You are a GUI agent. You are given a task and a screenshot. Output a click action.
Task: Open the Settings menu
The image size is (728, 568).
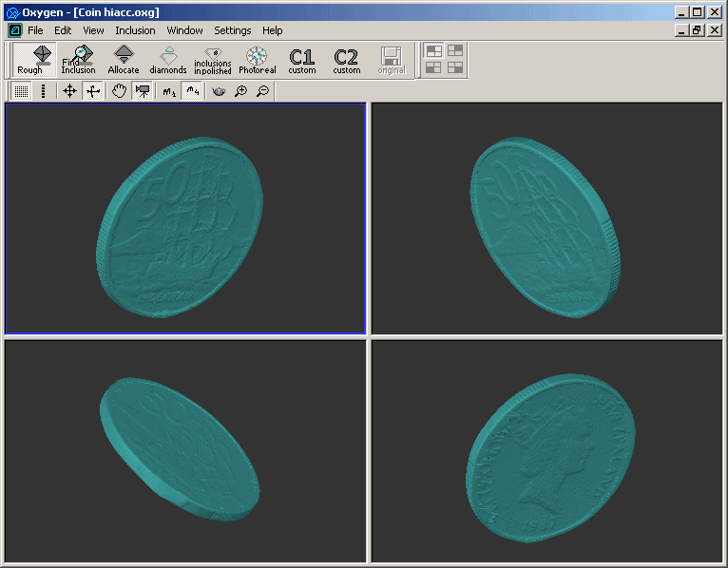(x=232, y=30)
